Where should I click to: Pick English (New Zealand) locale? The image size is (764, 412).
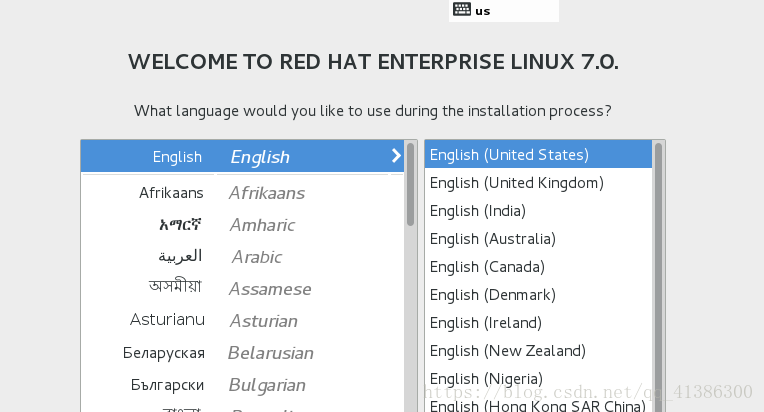pos(538,351)
